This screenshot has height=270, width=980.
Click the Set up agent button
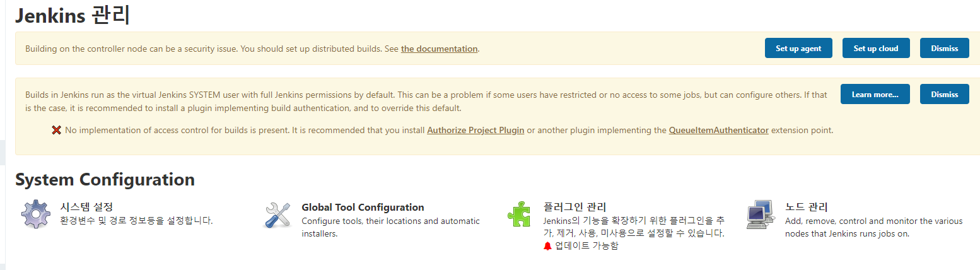[798, 48]
